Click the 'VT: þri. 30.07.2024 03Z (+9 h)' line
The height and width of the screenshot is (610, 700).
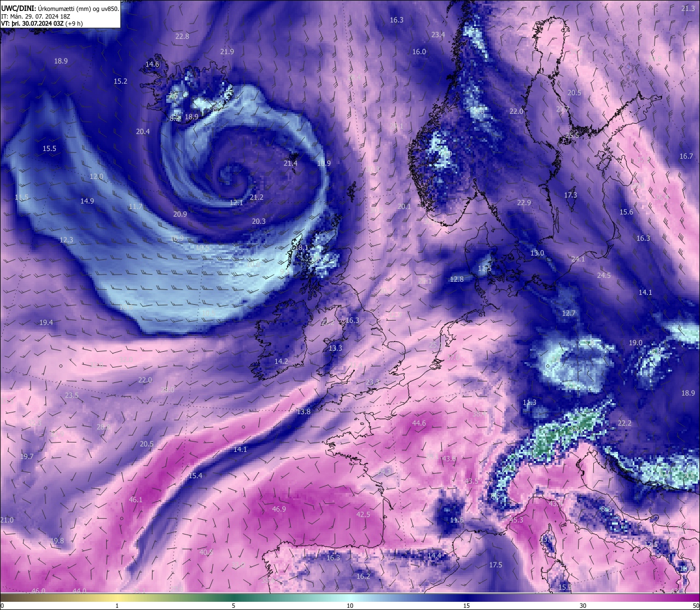click(42, 24)
